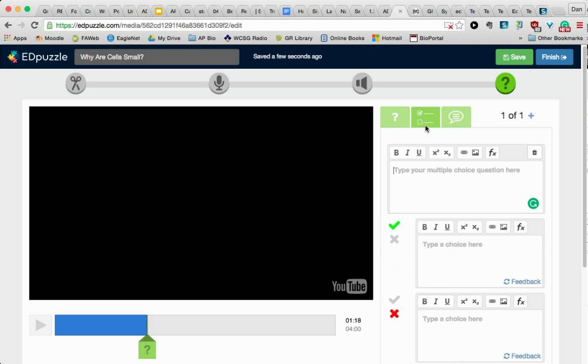Mark the first choice as correct
588x364 pixels.
[394, 225]
